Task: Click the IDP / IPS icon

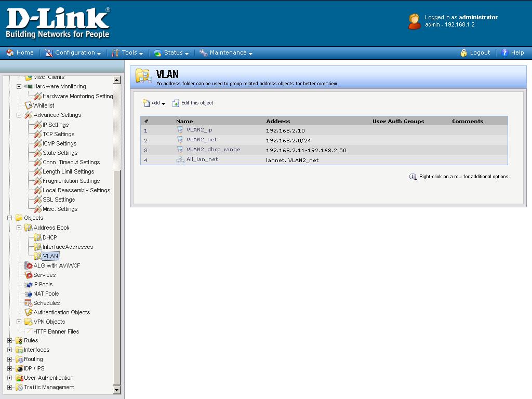Action: 19,368
